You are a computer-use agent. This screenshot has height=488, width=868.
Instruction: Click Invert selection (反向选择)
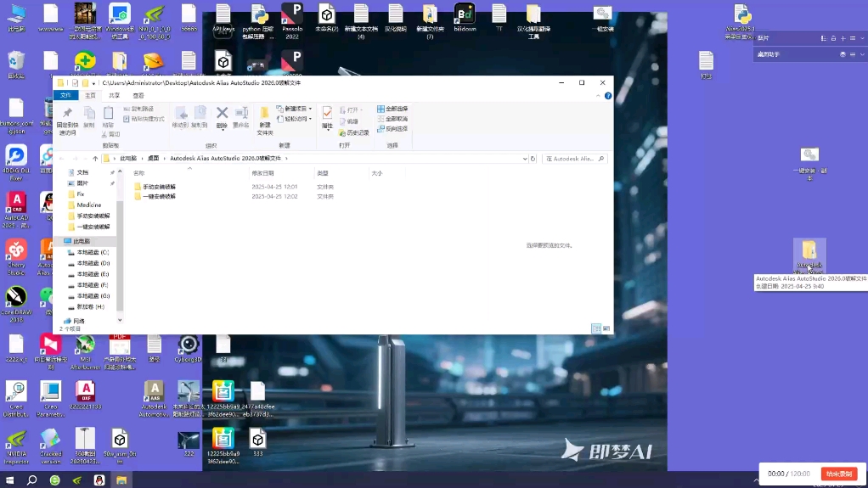(392, 129)
